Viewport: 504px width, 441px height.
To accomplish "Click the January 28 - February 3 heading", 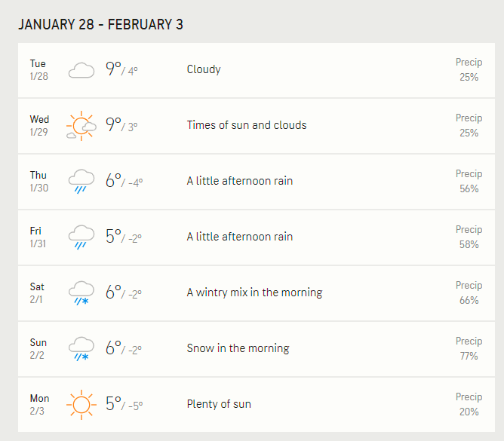I will click(100, 25).
